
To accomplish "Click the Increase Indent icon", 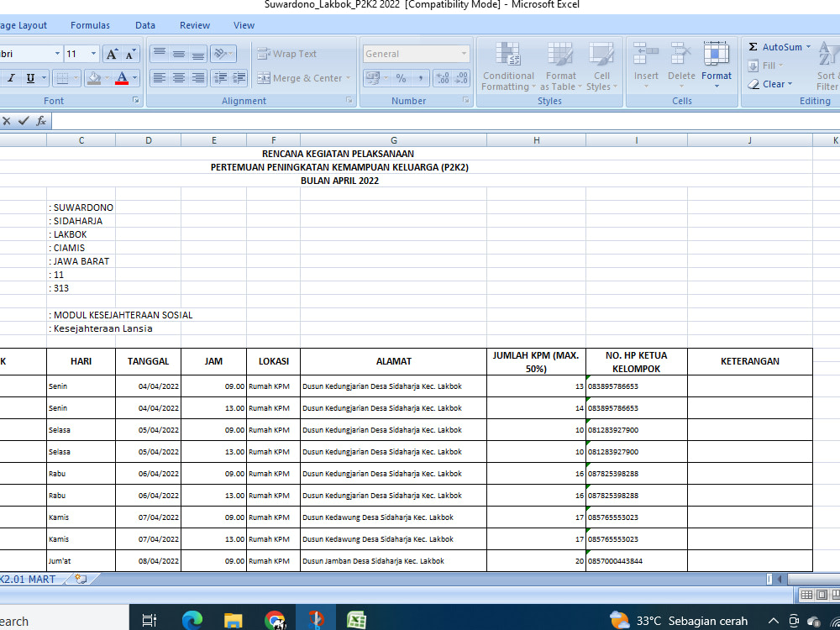I will [x=239, y=78].
